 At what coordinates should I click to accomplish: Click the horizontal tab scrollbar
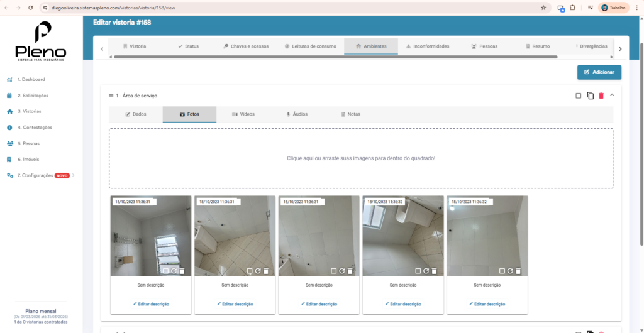(335, 57)
